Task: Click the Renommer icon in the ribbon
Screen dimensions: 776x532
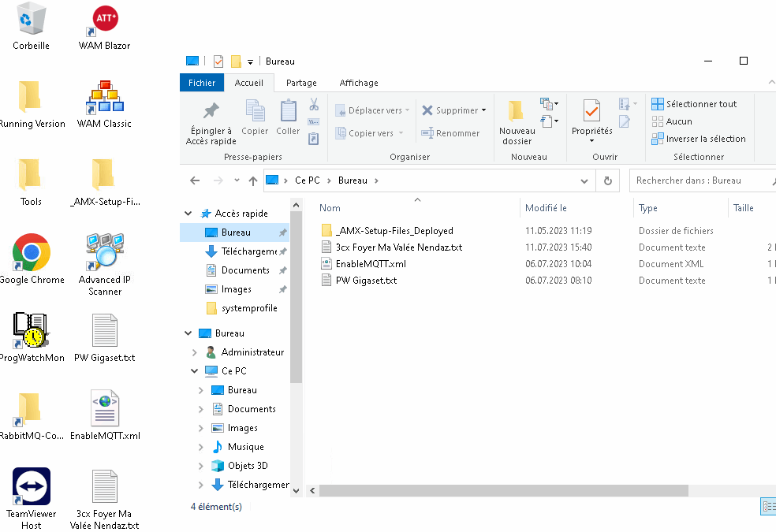Action: tap(453, 133)
